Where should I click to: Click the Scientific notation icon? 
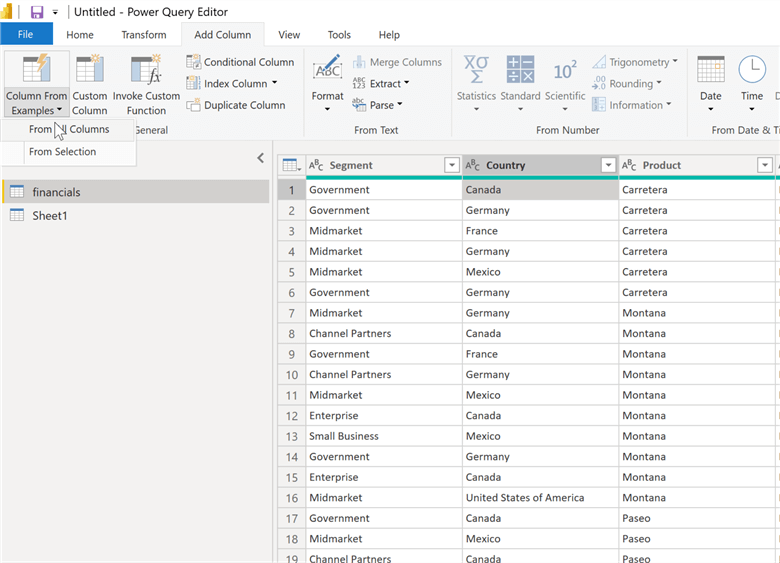tap(565, 70)
